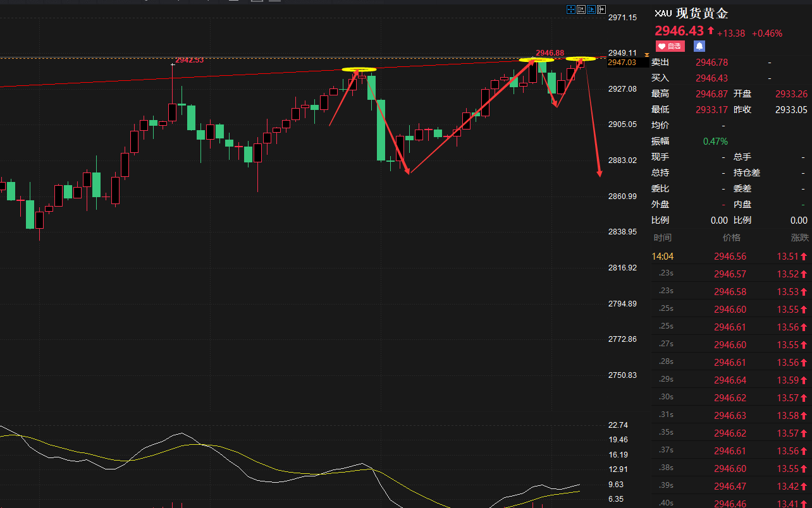The image size is (812, 508).
Task: Click the 2947.03 current price axis label
Action: click(622, 63)
